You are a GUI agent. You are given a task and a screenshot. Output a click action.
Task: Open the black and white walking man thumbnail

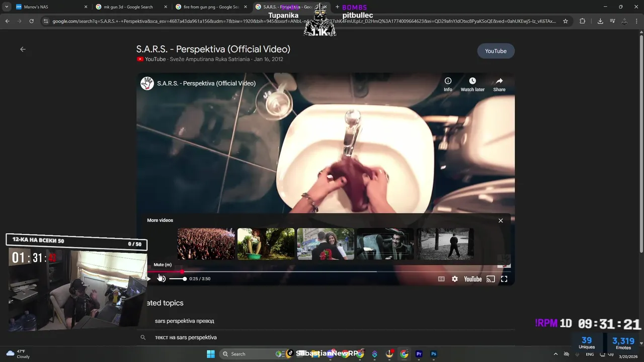[445, 244]
